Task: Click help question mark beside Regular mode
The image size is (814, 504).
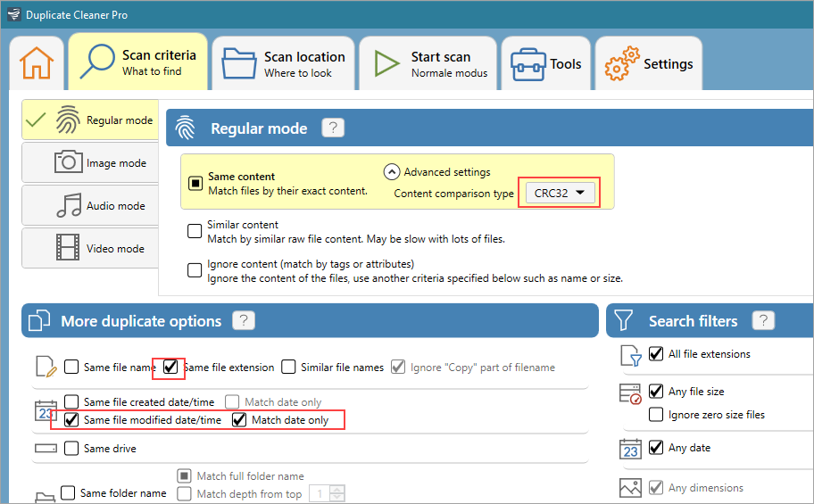Action: click(332, 128)
